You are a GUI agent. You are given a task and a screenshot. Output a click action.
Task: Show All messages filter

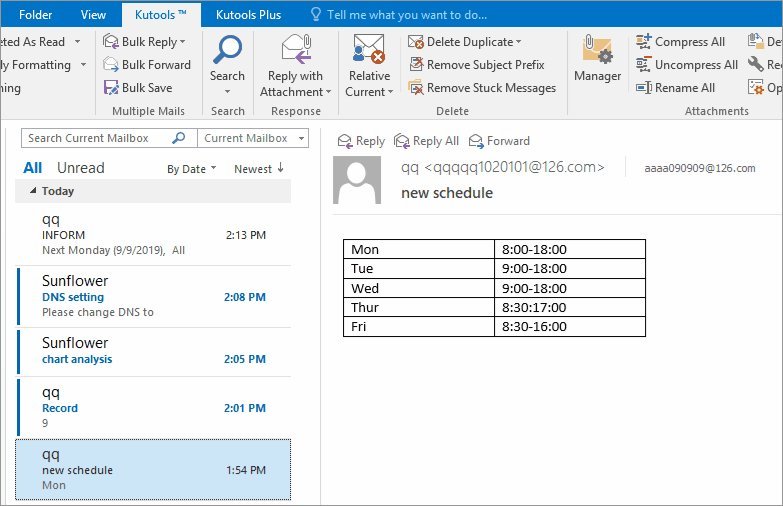[32, 168]
